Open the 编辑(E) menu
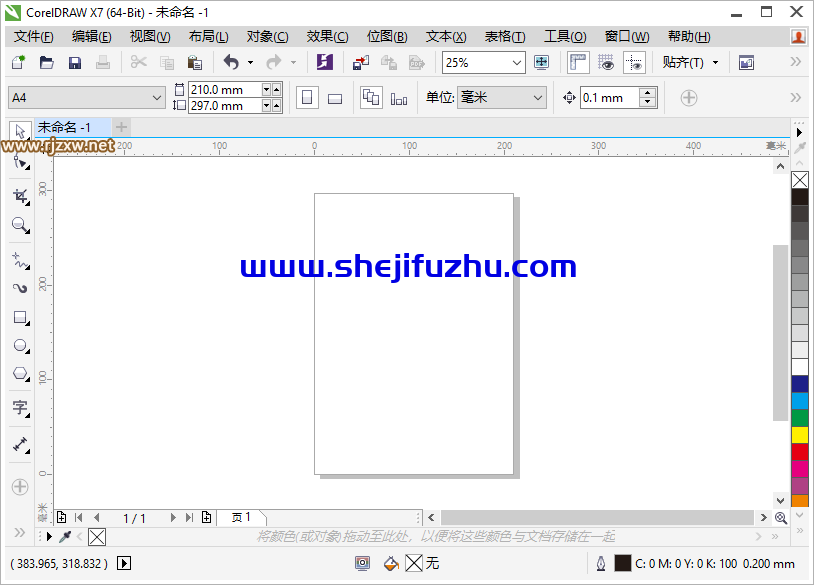The height and width of the screenshot is (585, 814). point(91,36)
